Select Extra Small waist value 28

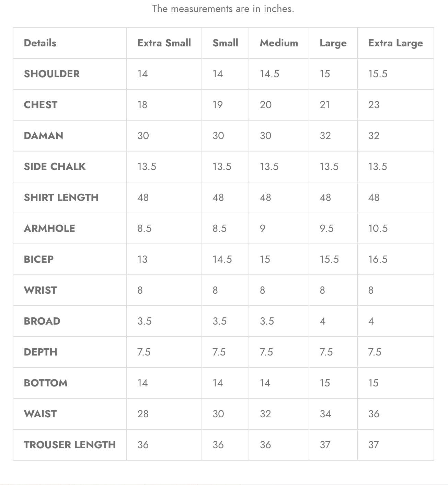[x=143, y=414]
